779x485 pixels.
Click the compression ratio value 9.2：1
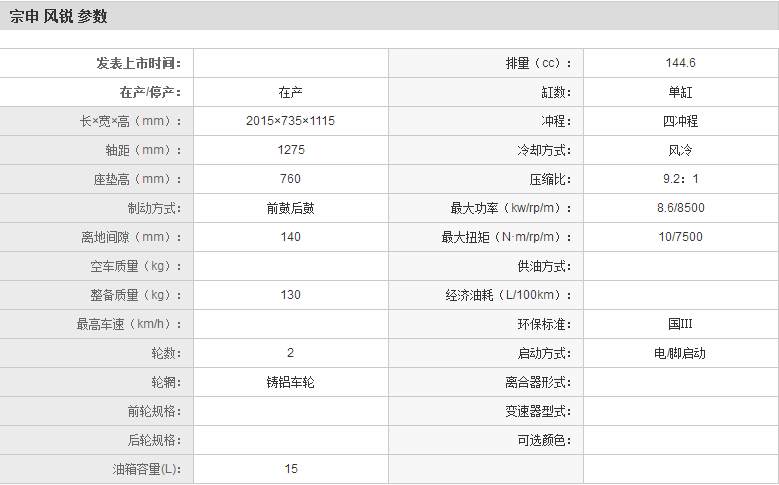pyautogui.click(x=680, y=179)
